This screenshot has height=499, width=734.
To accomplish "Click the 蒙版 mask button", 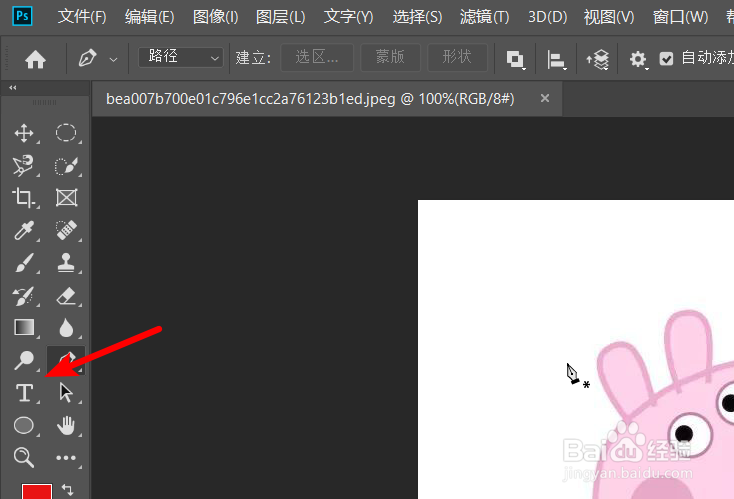I will (390, 58).
